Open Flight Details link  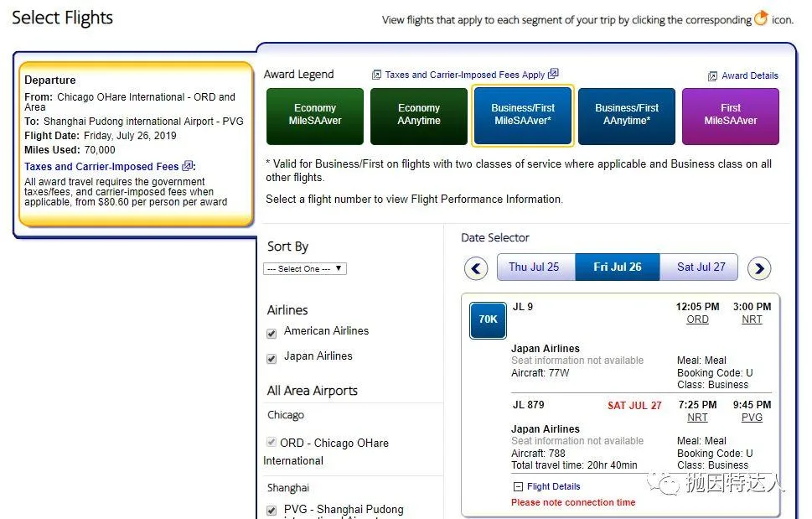pyautogui.click(x=554, y=486)
